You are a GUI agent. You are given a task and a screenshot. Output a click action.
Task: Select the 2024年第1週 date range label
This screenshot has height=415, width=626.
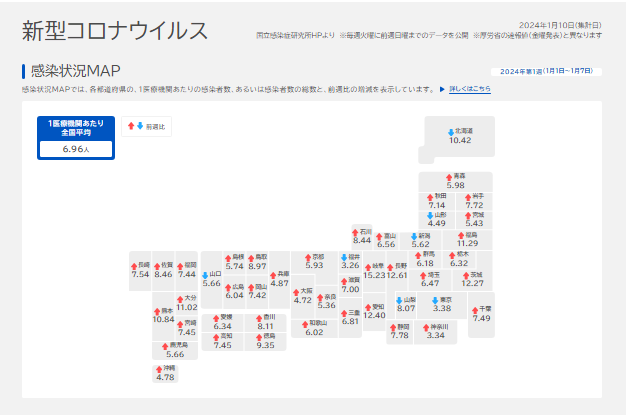546,71
